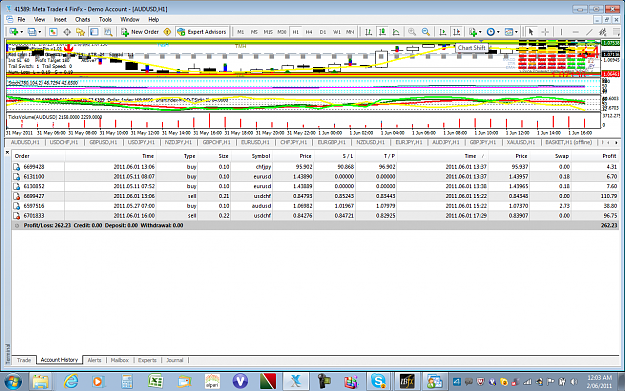The width and height of the screenshot is (625, 391).
Task: Expand the Profiles dropdown arrow
Action: point(39,32)
